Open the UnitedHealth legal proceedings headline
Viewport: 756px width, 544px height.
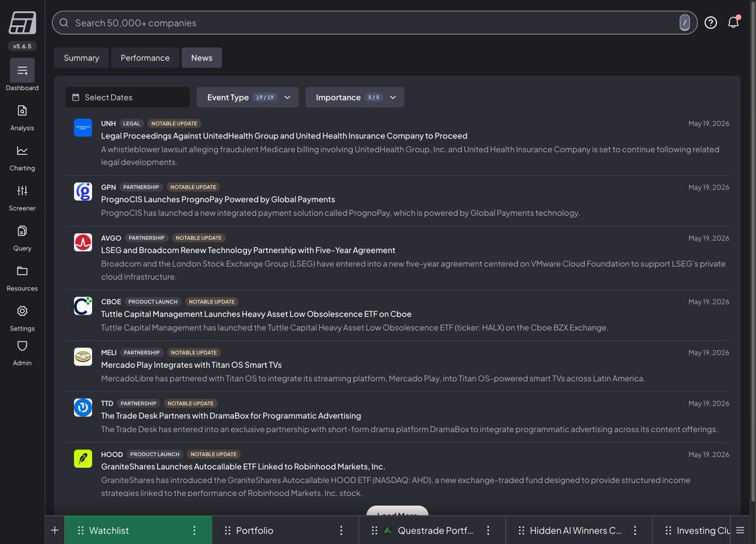[284, 136]
